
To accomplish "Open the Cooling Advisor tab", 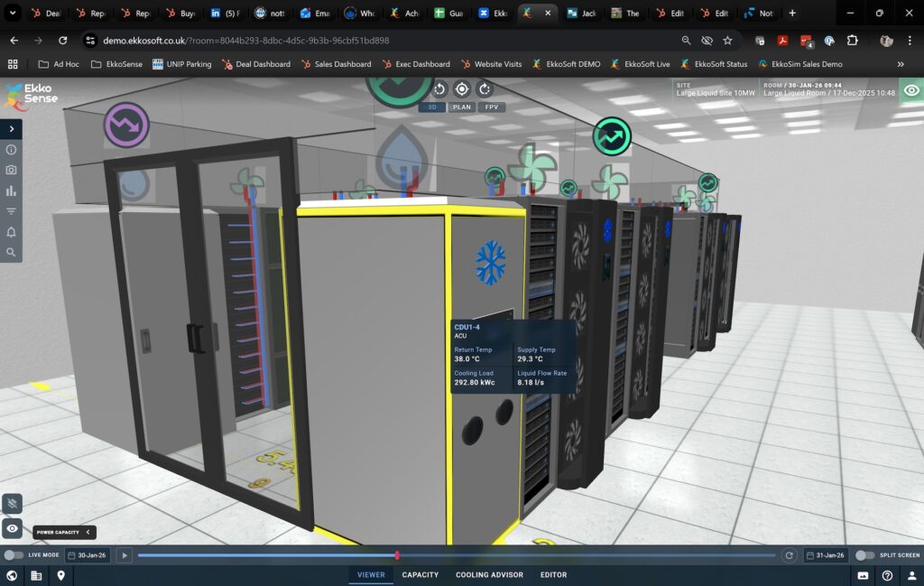I will pos(489,575).
